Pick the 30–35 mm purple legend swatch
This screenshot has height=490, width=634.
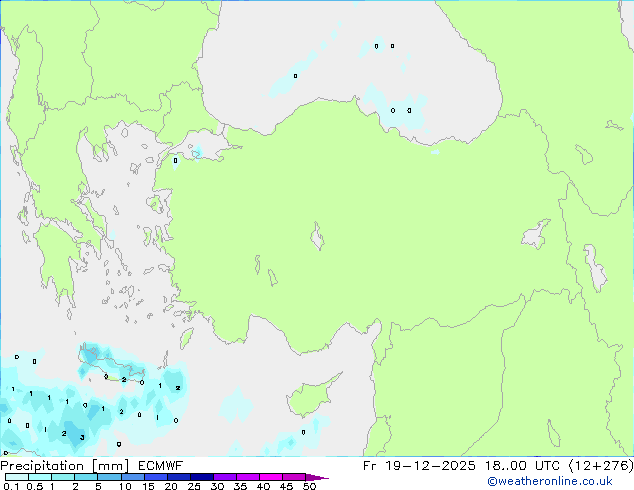225,477
